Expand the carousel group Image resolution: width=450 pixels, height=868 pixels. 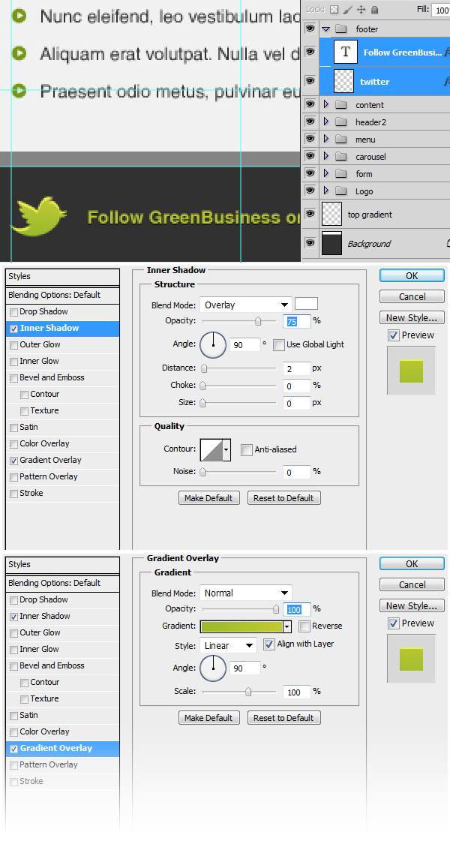(326, 155)
